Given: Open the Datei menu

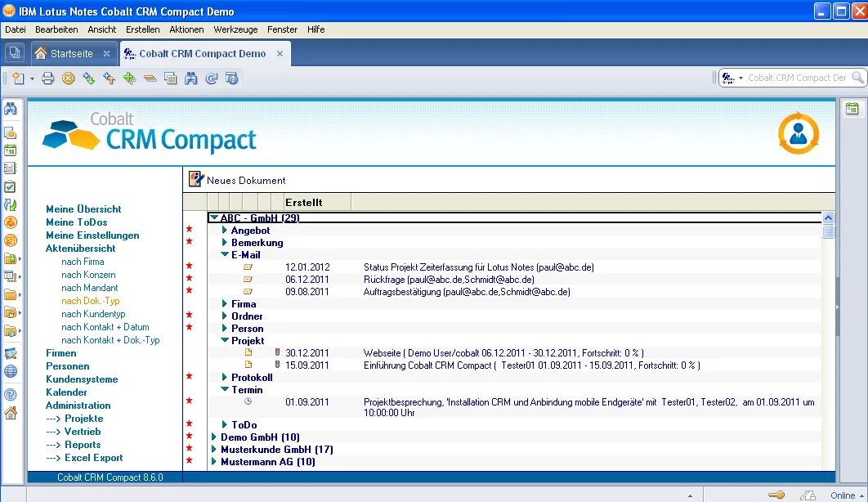Looking at the screenshot, I should pos(16,29).
